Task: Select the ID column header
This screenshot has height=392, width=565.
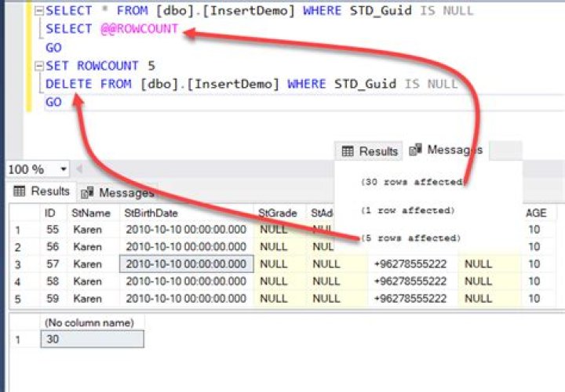Action: (x=50, y=212)
